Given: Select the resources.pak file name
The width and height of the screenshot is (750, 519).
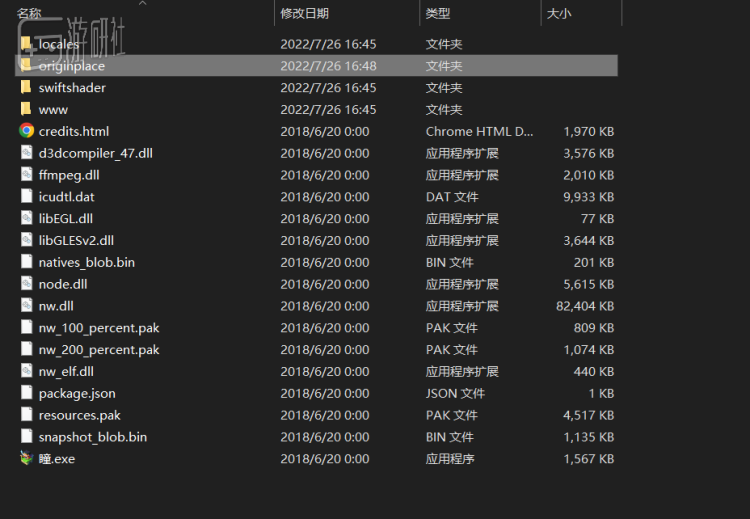Looking at the screenshot, I should click(79, 416).
